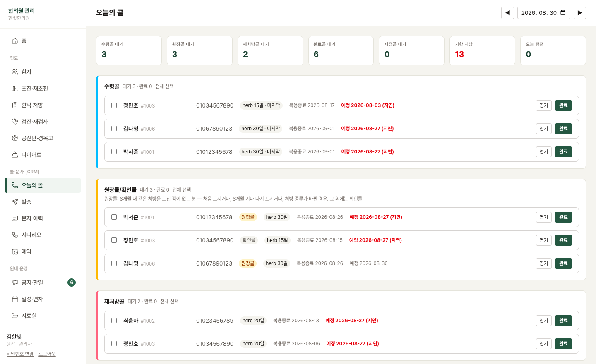Click the 문자 이력 message icon

(x=15, y=218)
